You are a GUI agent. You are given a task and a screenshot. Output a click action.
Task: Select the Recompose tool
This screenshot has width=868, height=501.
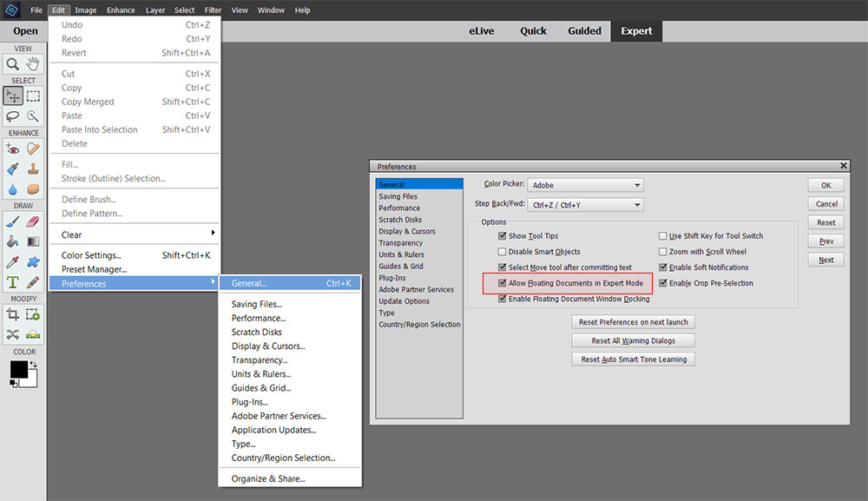[33, 315]
